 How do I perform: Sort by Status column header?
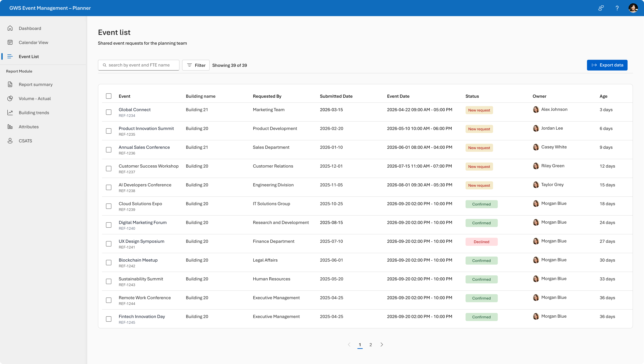click(x=472, y=96)
